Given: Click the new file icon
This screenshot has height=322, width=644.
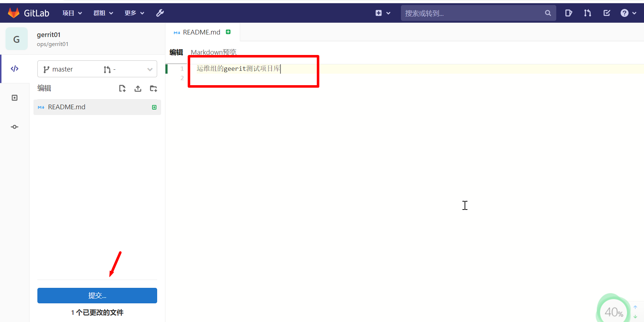Looking at the screenshot, I should (122, 88).
